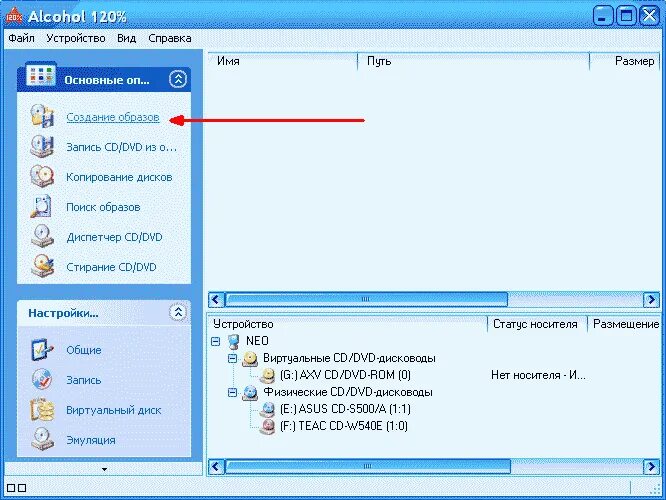Open the Устройство menu
Image resolution: width=666 pixels, height=500 pixels.
[76, 38]
